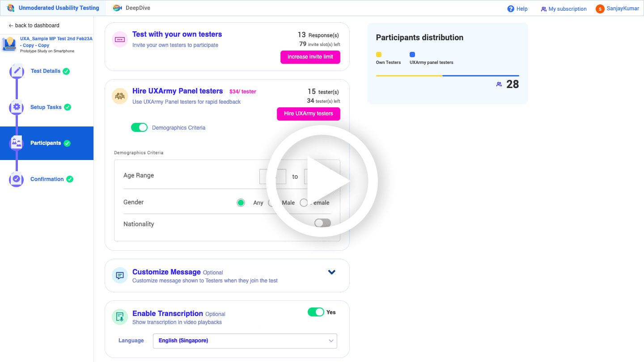The width and height of the screenshot is (644, 362).
Task: Click the Setup Tasks gear step icon
Action: (x=17, y=107)
